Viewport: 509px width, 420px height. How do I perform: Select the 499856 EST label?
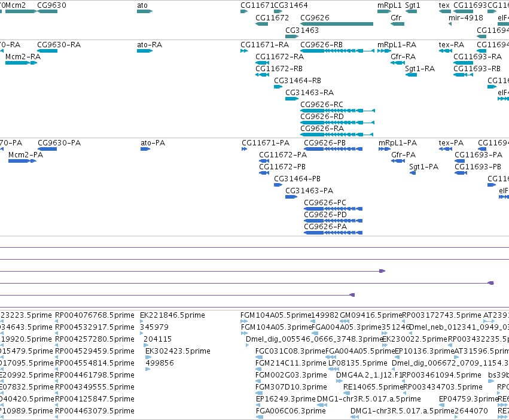[160, 363]
